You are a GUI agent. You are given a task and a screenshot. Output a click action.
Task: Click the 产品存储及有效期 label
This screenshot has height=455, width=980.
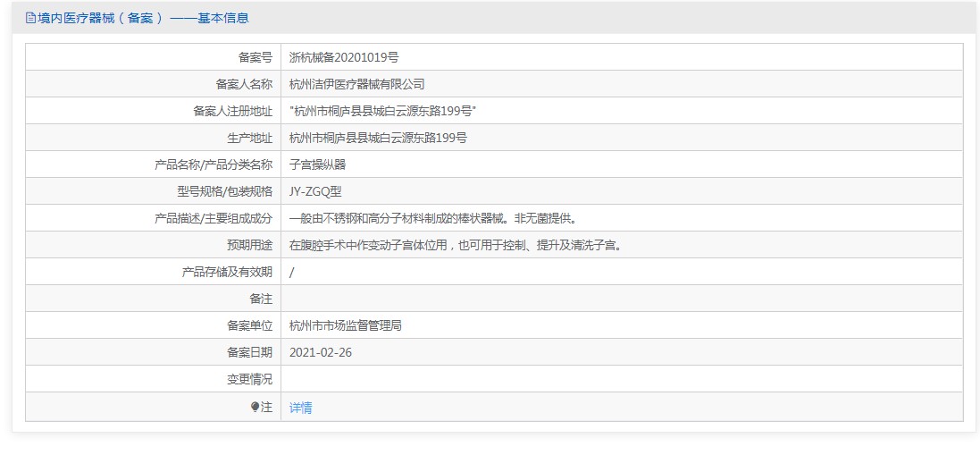coord(228,273)
